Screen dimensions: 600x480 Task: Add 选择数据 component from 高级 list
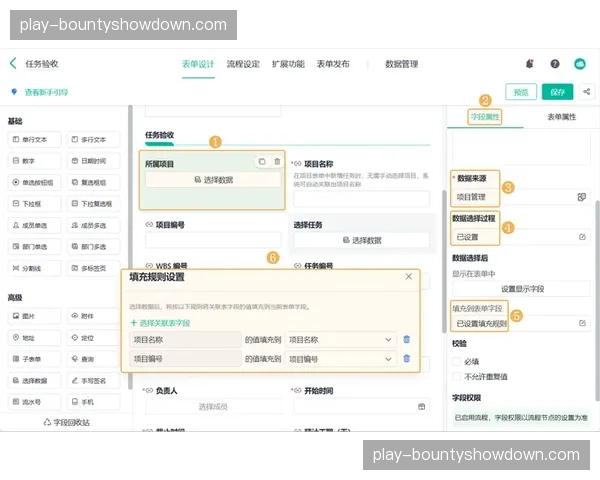click(34, 380)
